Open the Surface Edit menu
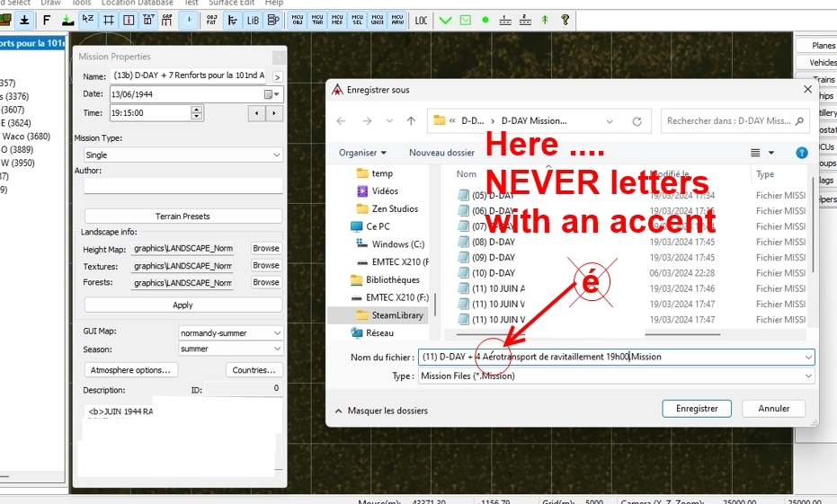Screen dimensions: 837x504 [x=231, y=3]
